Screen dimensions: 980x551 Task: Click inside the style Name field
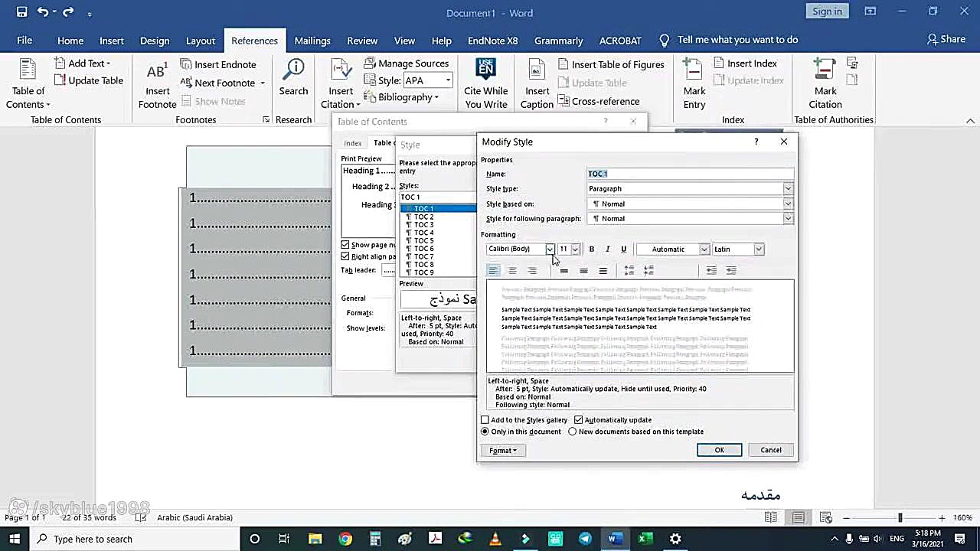690,174
